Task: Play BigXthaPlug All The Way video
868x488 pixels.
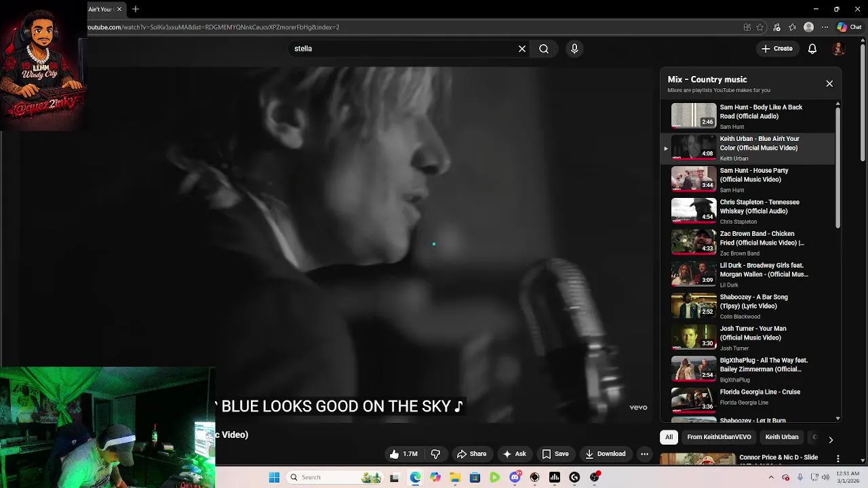Action: click(749, 369)
